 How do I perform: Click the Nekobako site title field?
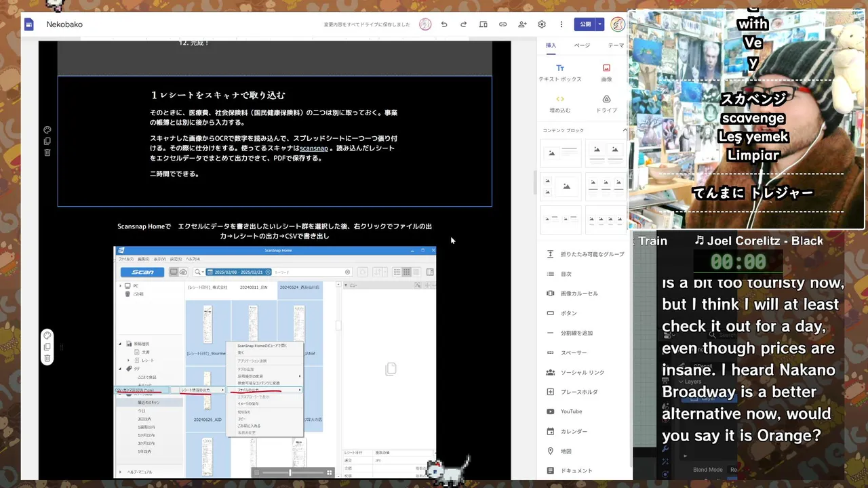pos(64,24)
